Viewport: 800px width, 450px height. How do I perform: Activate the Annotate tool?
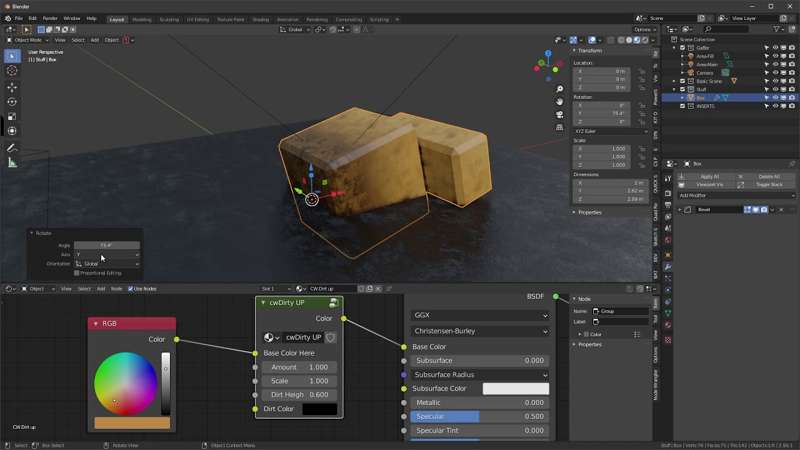[x=12, y=148]
